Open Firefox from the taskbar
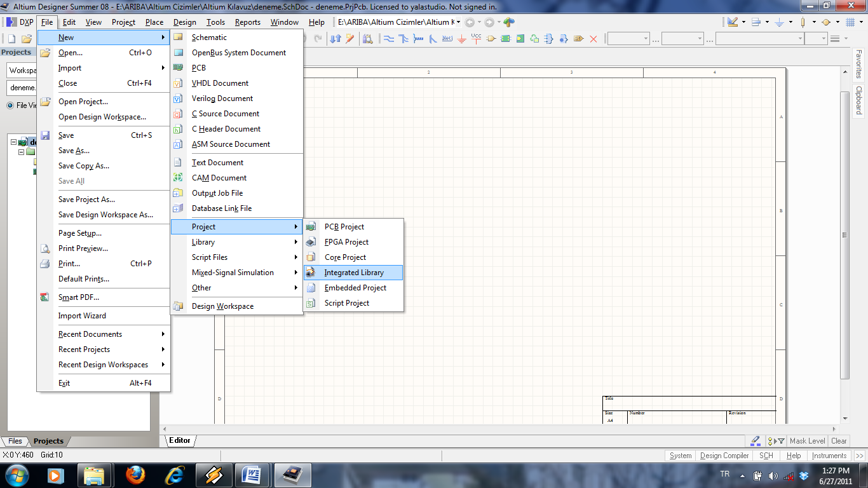This screenshot has height=488, width=868. (x=135, y=475)
